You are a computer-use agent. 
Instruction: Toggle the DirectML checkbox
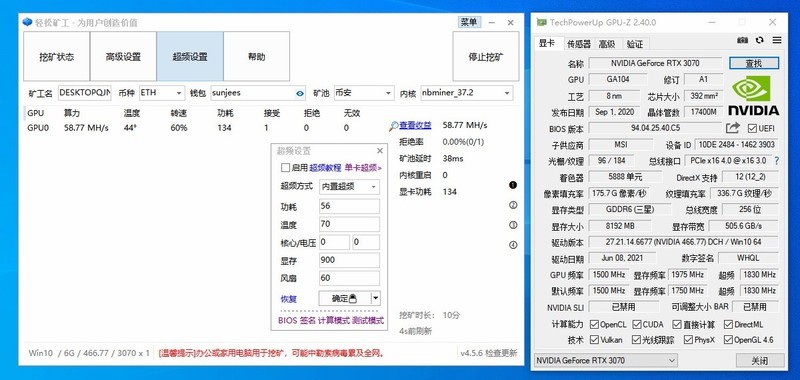pos(728,324)
